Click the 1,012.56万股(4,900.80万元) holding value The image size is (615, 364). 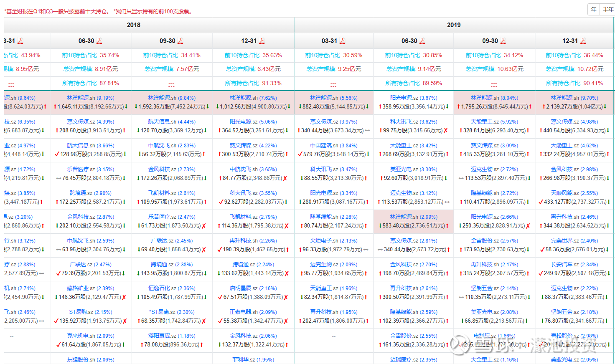click(x=253, y=107)
